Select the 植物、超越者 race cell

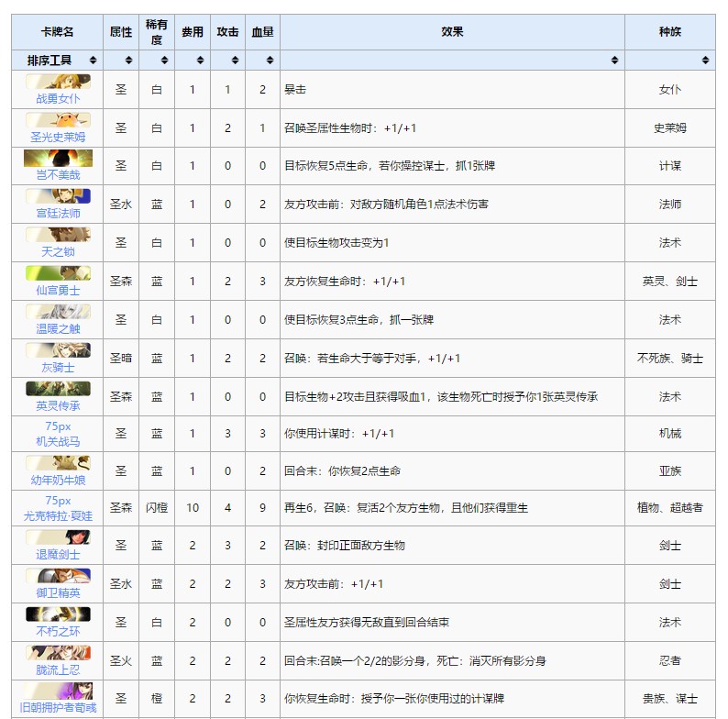tap(670, 508)
